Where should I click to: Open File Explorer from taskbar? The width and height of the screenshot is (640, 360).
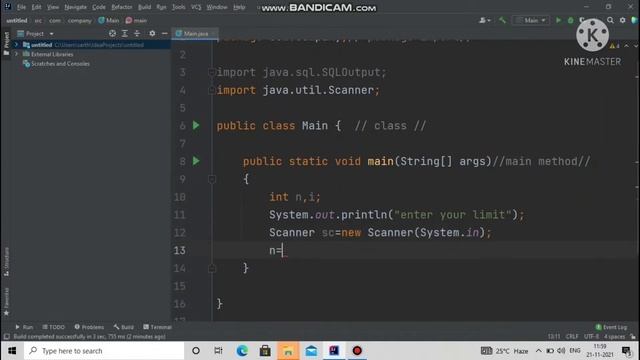pyautogui.click(x=288, y=351)
